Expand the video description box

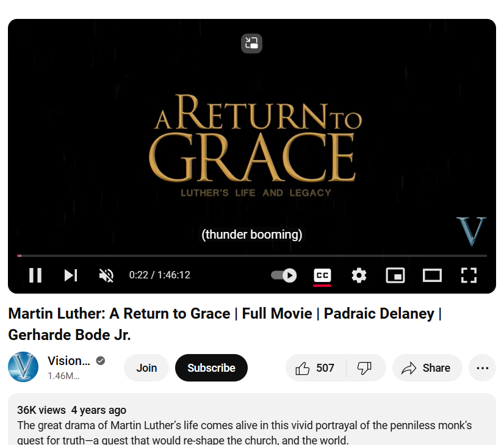(x=252, y=419)
